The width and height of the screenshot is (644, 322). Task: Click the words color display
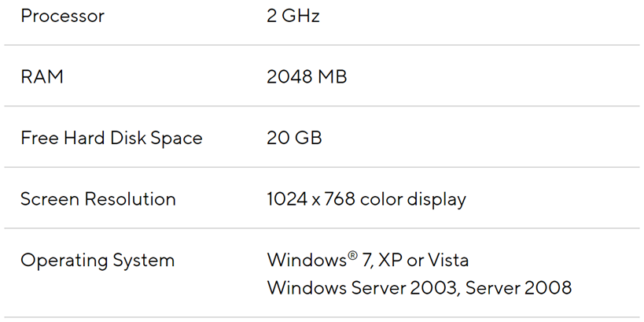pos(413,199)
